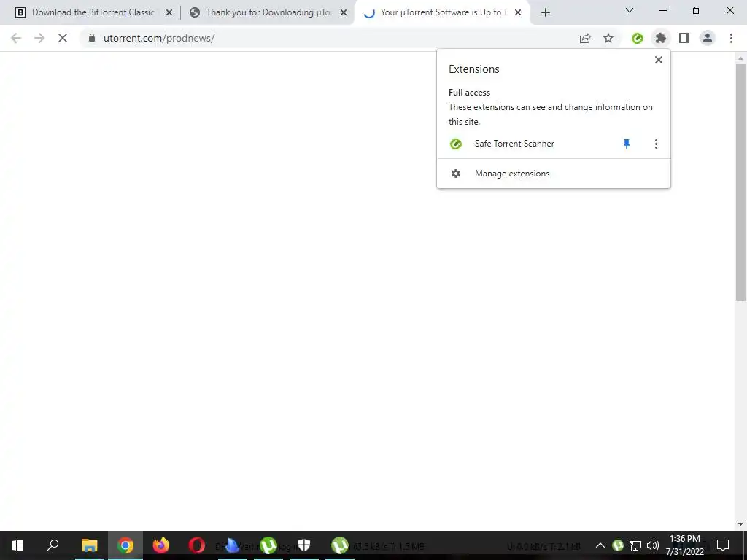Click the Manage extensions gear icon
The image size is (747, 560).
[456, 174]
